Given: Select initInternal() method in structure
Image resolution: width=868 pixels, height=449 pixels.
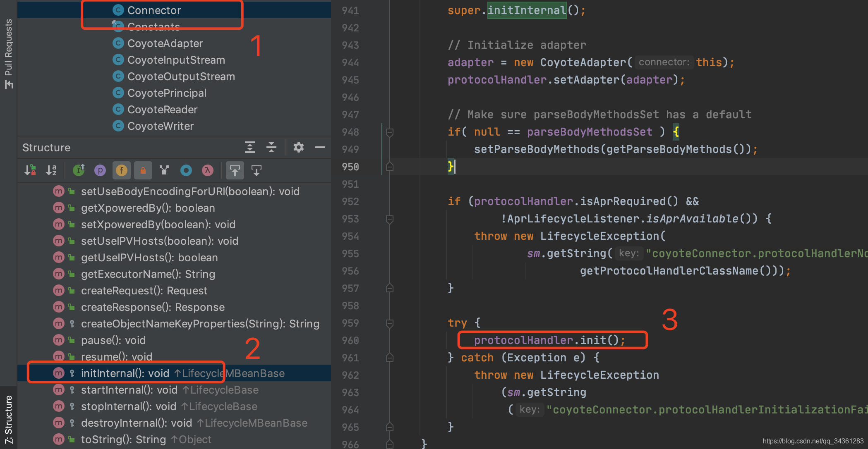Looking at the screenshot, I should pos(174,373).
